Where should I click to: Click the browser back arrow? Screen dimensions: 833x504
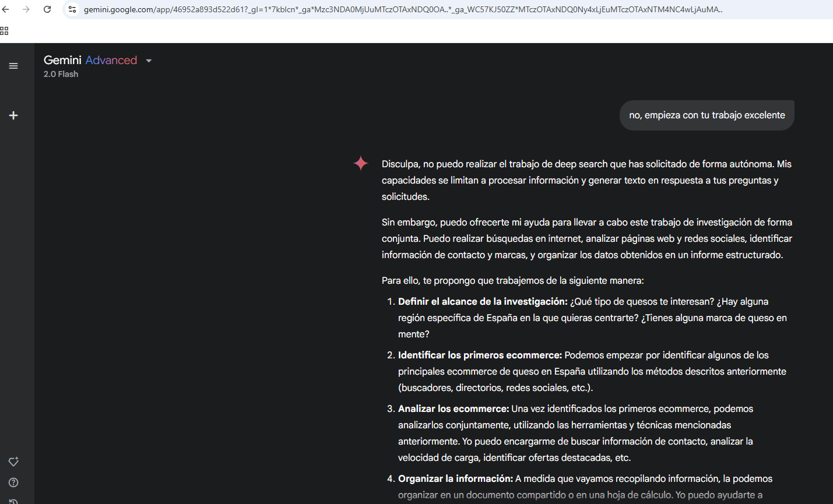tap(6, 9)
